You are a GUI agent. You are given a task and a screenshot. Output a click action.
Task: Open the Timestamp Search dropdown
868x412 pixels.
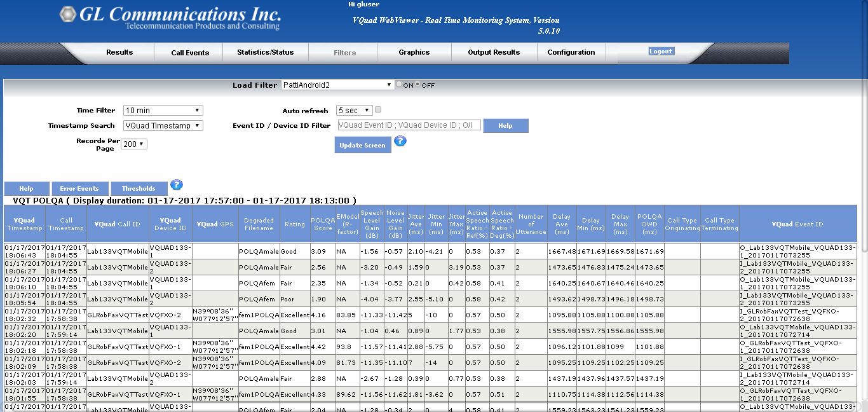(163, 125)
